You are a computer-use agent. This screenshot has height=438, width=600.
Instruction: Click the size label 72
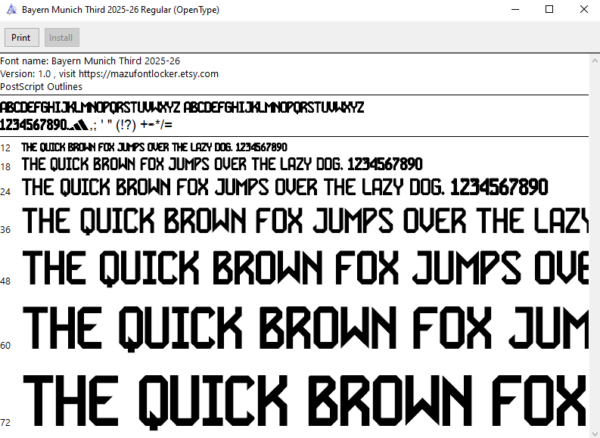pos(5,422)
